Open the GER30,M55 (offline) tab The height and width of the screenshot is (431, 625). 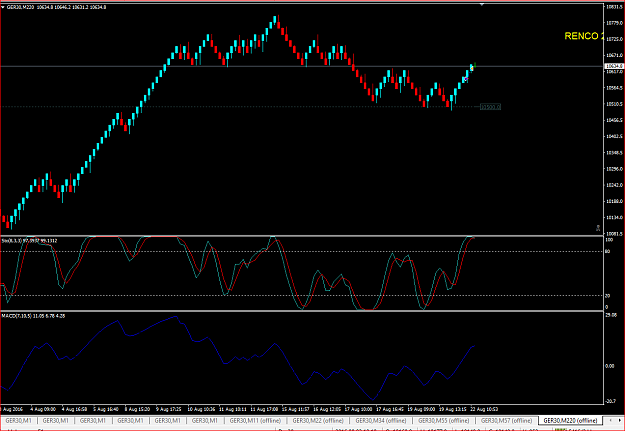(444, 420)
